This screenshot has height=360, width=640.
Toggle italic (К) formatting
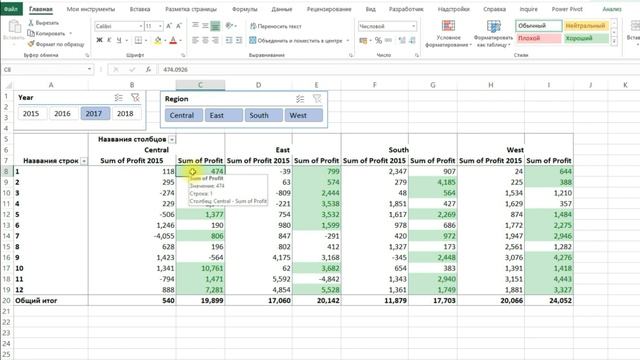[109, 40]
